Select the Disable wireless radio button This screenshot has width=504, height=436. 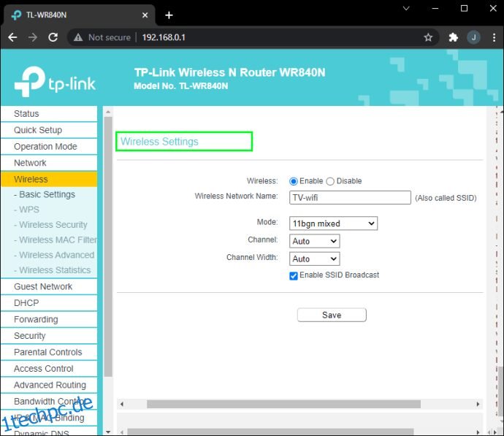pyautogui.click(x=330, y=181)
